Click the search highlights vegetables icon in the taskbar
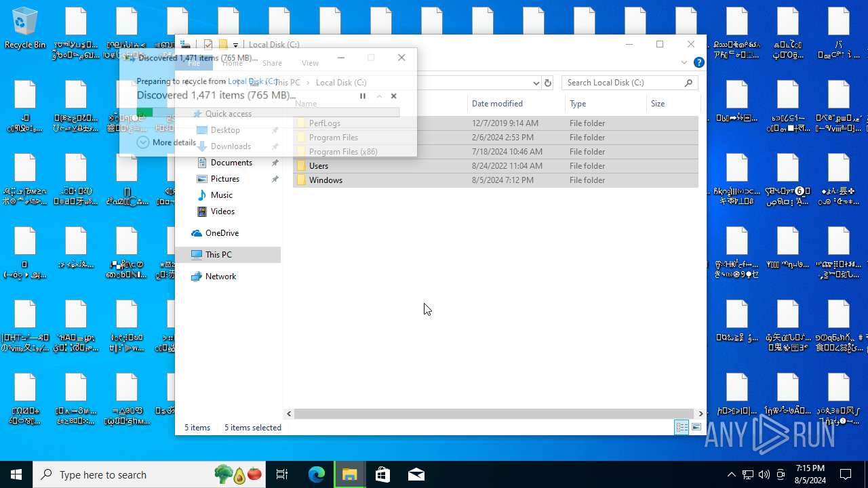The image size is (868, 488). (x=238, y=474)
